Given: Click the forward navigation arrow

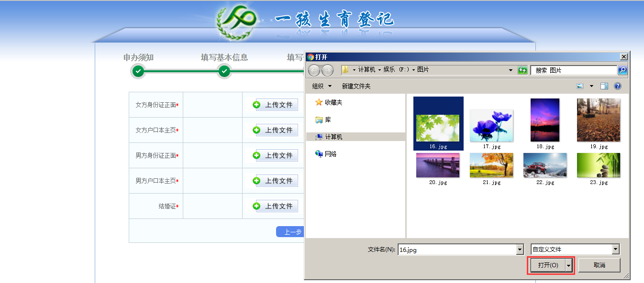Looking at the screenshot, I should point(328,70).
